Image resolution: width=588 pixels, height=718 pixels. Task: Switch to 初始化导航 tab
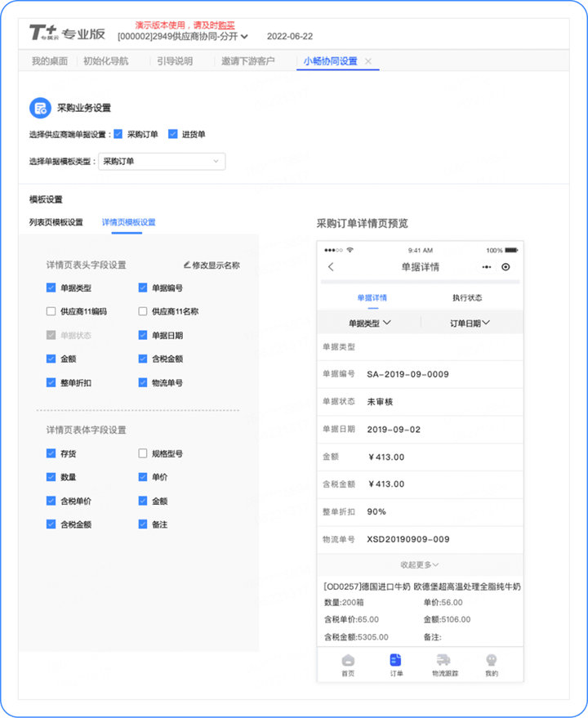[106, 61]
